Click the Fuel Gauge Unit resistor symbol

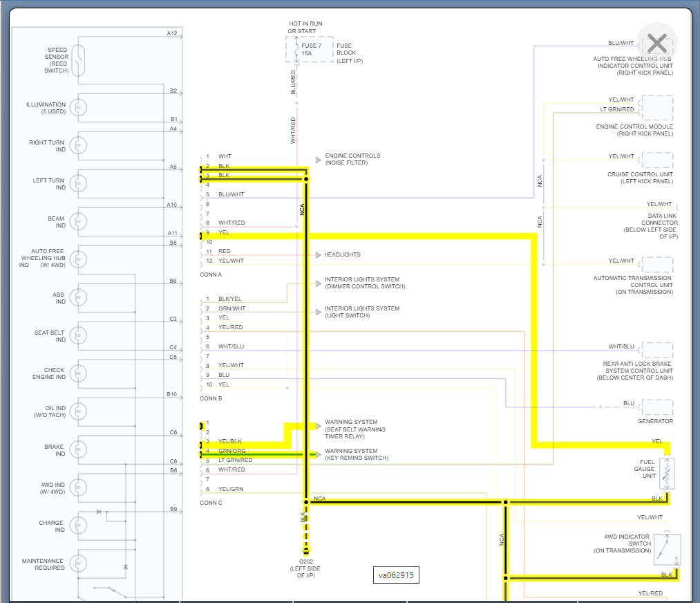click(667, 474)
